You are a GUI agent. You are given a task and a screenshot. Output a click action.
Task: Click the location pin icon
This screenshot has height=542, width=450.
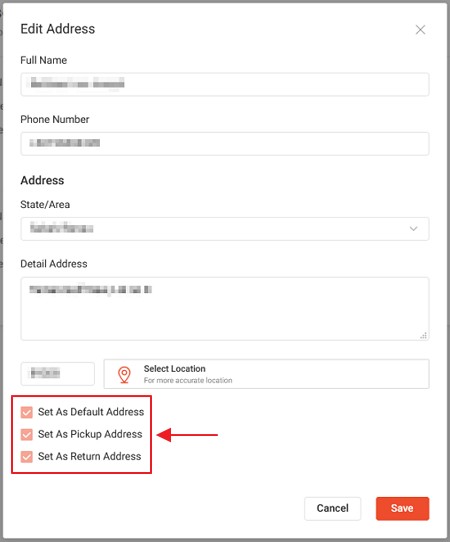click(124, 375)
